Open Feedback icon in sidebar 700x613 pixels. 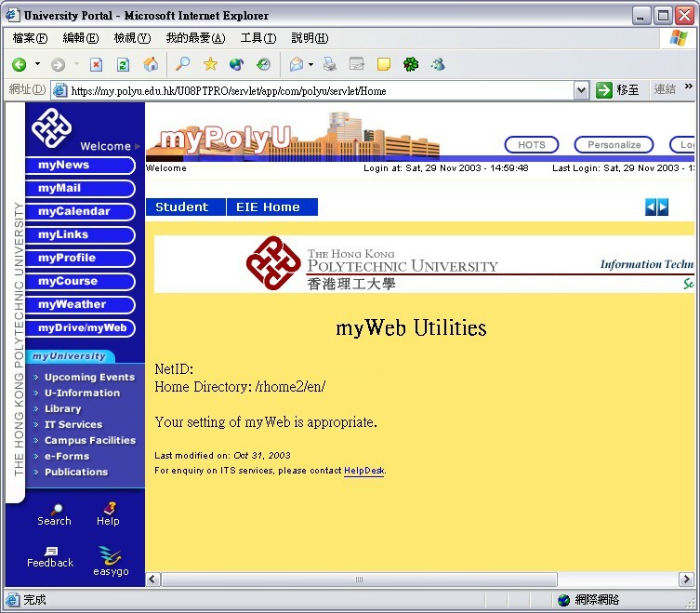click(x=50, y=557)
